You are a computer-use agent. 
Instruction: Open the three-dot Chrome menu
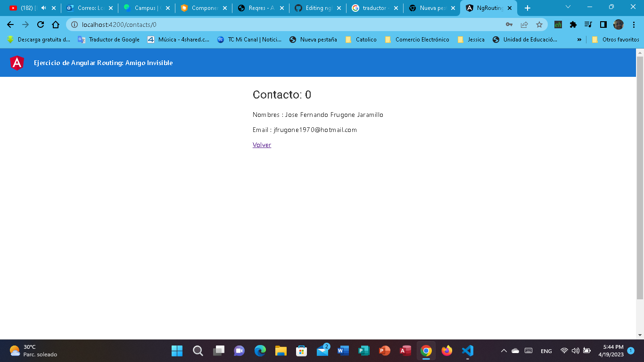(634, 25)
